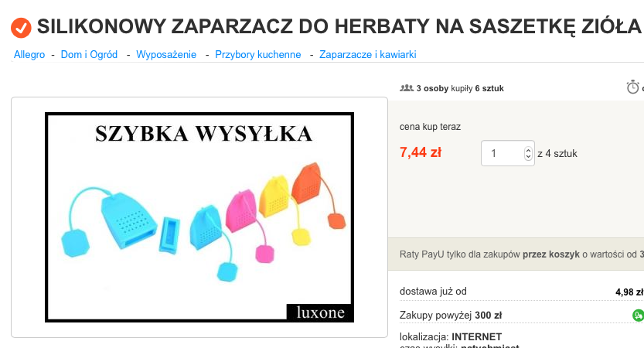Open the tea infuser product photo
This screenshot has width=644, height=348.
[199, 217]
